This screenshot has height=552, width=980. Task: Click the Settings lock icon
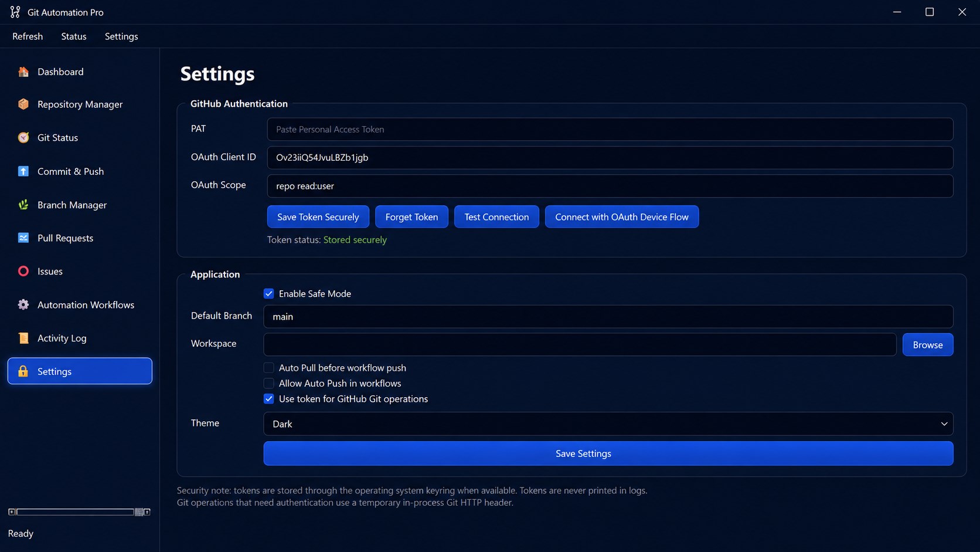[x=23, y=371]
